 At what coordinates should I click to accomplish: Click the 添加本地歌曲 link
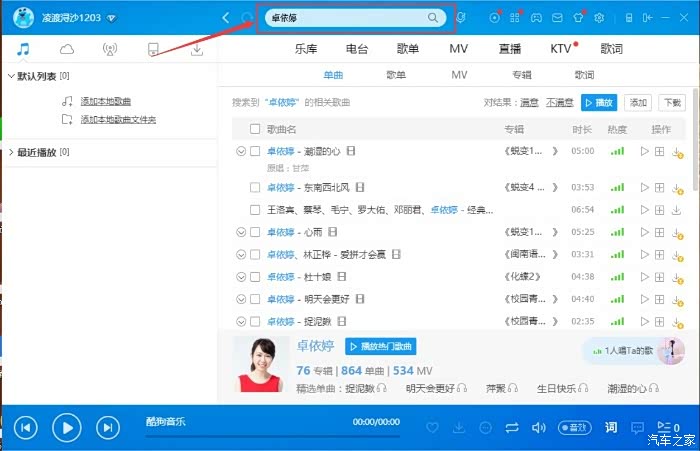click(x=105, y=101)
